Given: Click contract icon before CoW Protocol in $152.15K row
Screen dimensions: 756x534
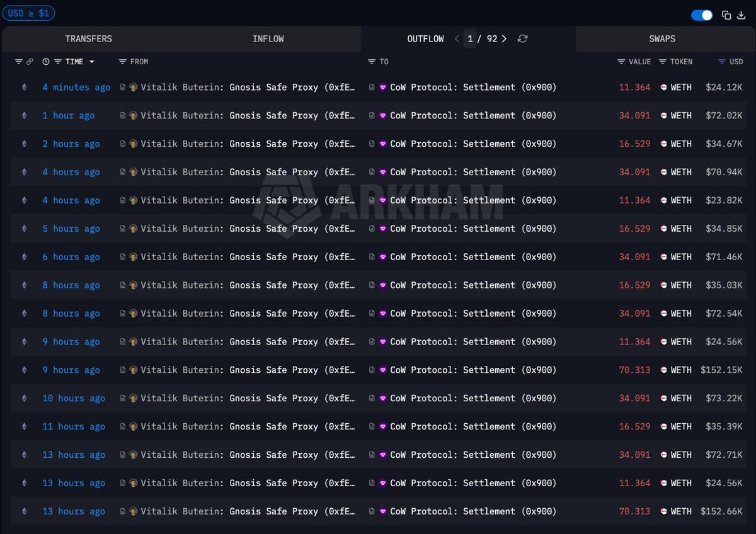Looking at the screenshot, I should coord(372,370).
